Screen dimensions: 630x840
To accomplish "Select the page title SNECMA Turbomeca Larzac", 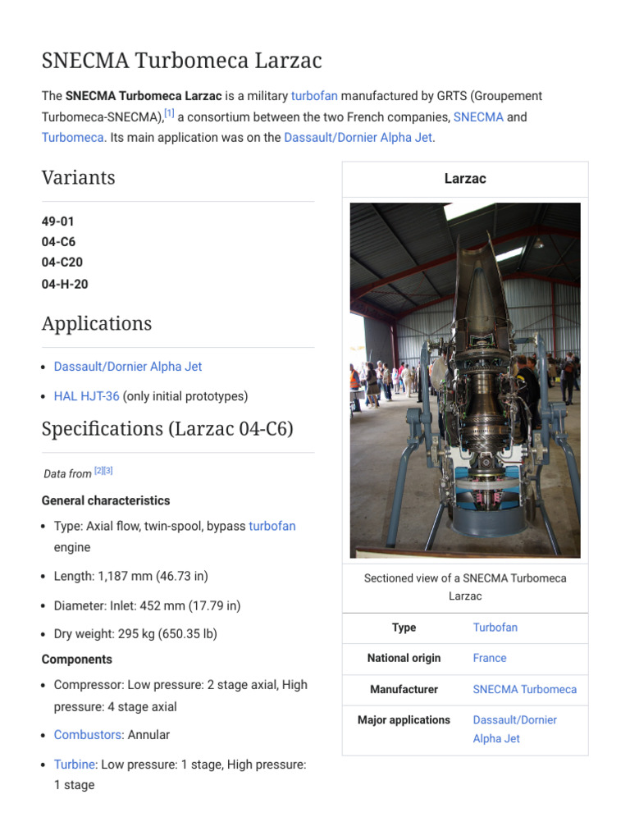I will [182, 61].
